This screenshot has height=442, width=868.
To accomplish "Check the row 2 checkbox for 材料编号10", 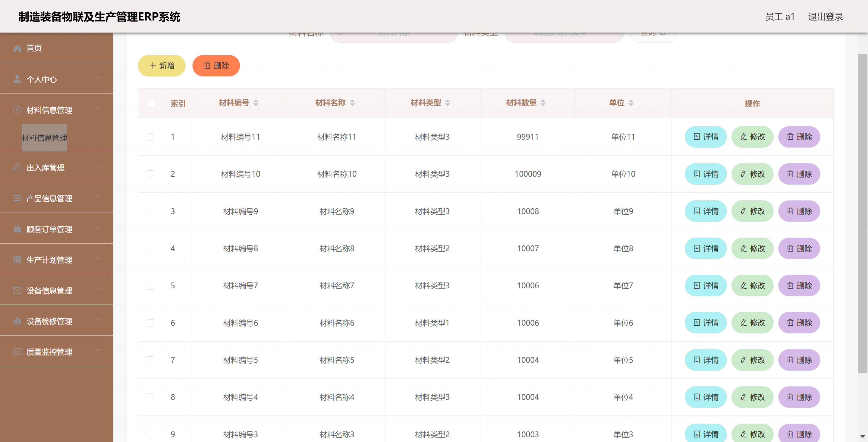I will click(x=151, y=174).
